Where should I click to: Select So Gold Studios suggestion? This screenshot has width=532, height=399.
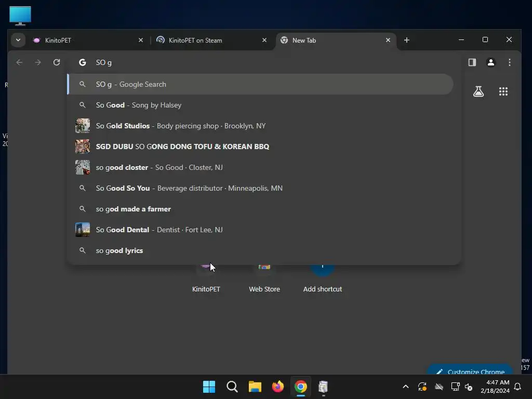261,126
